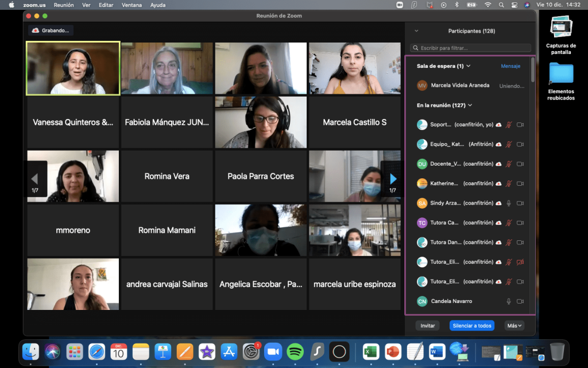Click the muted microphone icon for Tutora Dan…
Image resolution: width=588 pixels, height=368 pixels.
509,242
